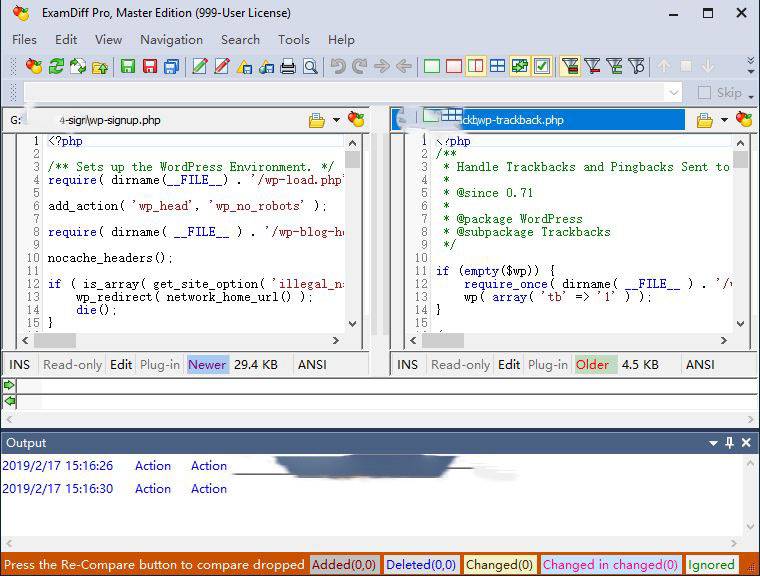
Task: Expand history dropdown beside wp-trackback.php path
Action: [x=724, y=120]
